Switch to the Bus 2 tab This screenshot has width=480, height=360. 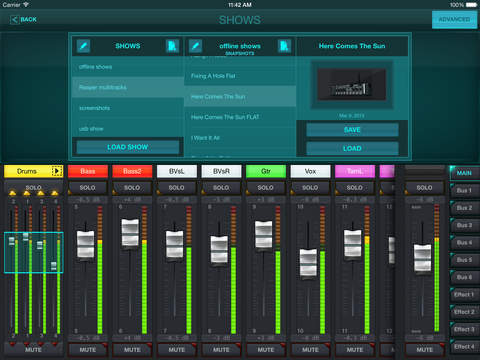click(464, 208)
